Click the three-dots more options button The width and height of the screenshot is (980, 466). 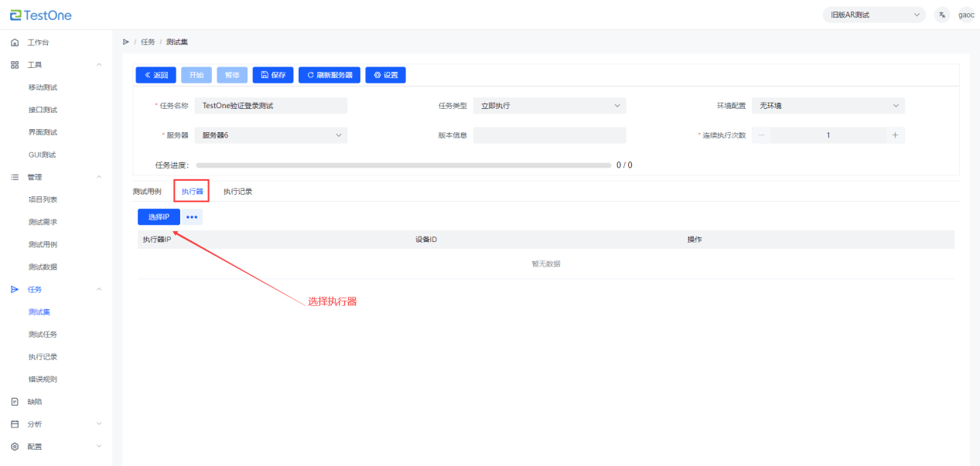click(192, 217)
